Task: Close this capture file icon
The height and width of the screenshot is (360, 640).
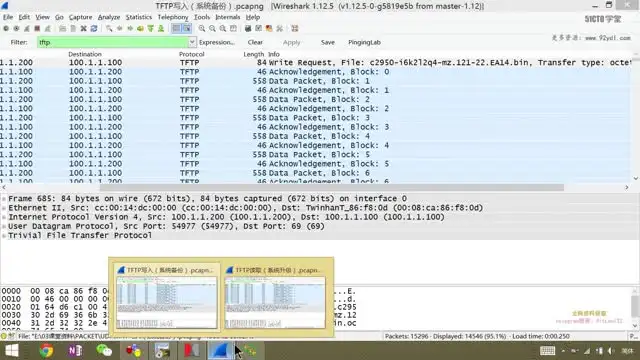Action: point(83,29)
